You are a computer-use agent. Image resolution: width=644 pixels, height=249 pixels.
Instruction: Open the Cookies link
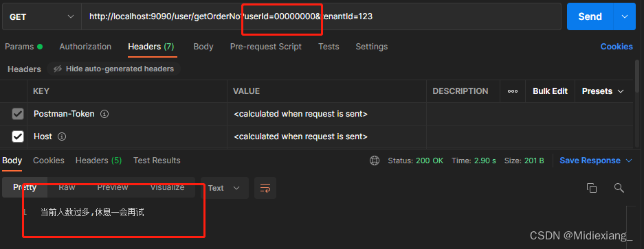pos(617,47)
